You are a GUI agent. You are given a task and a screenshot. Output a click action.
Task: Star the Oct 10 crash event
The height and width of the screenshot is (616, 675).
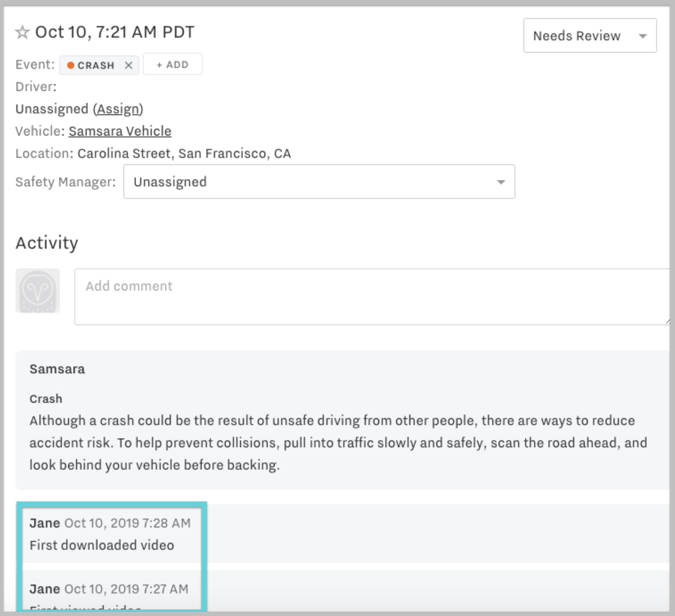coord(22,33)
